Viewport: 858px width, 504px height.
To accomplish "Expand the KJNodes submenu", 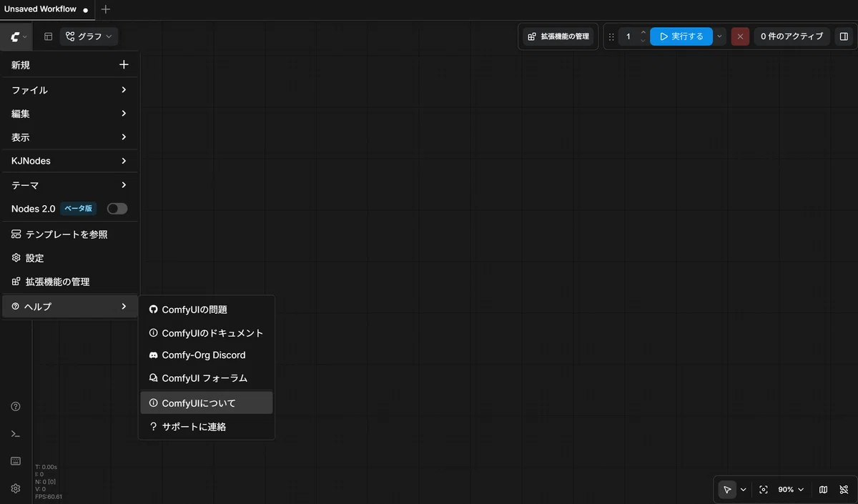I will [70, 161].
